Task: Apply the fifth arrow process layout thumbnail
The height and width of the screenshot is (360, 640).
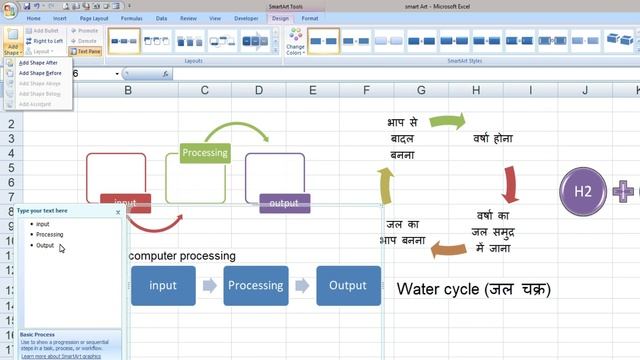Action: 255,41
